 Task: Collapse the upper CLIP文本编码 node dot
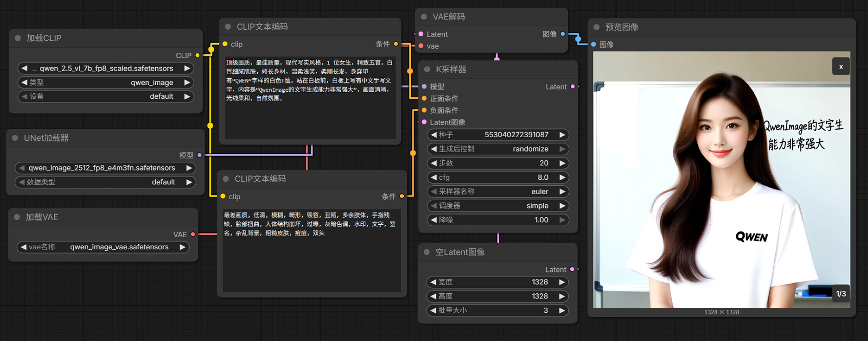click(x=228, y=27)
